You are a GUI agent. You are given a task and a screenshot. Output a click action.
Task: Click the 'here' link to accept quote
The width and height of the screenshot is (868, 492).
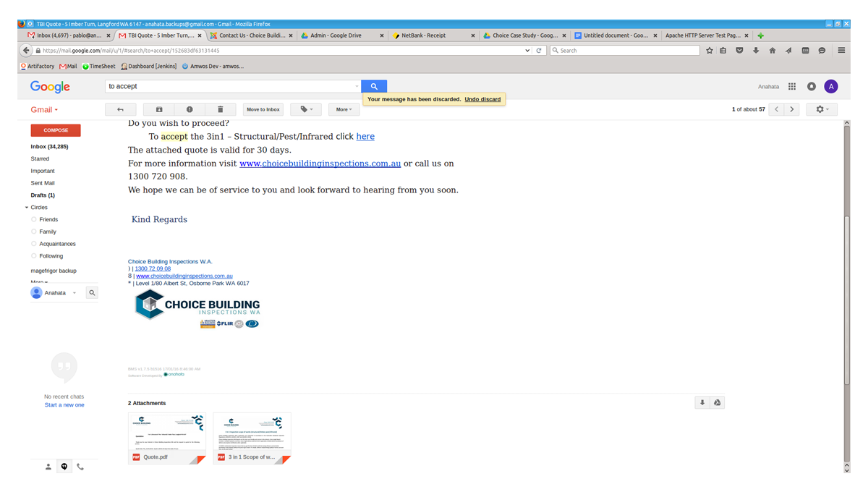pyautogui.click(x=365, y=136)
